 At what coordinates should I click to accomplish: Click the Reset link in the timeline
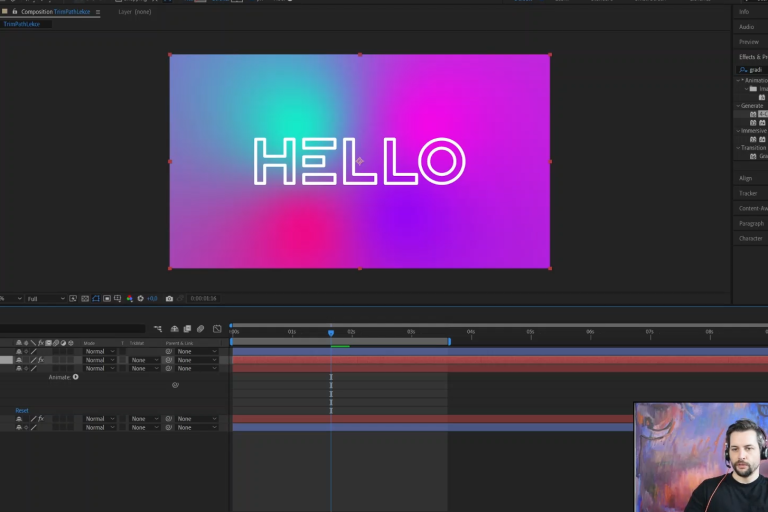click(x=21, y=410)
